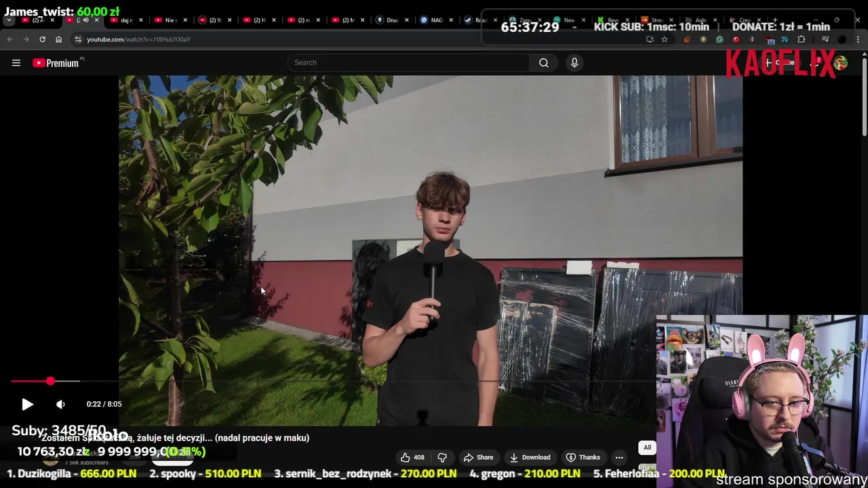Viewport: 868px width, 488px height.
Task: Open a new browser tab plus
Action: point(775,20)
